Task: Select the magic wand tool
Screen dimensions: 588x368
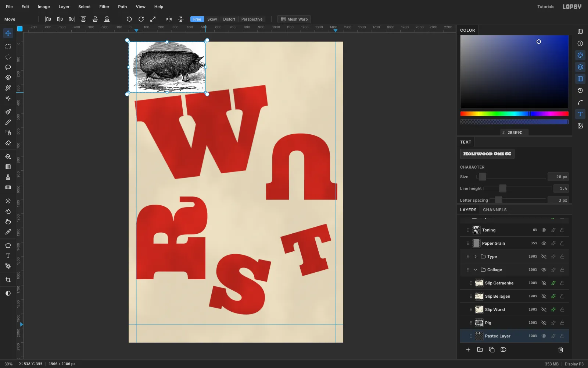Action: coord(8,88)
